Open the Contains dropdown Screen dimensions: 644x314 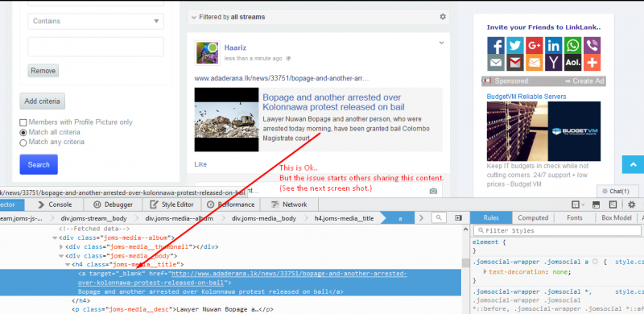[96, 21]
